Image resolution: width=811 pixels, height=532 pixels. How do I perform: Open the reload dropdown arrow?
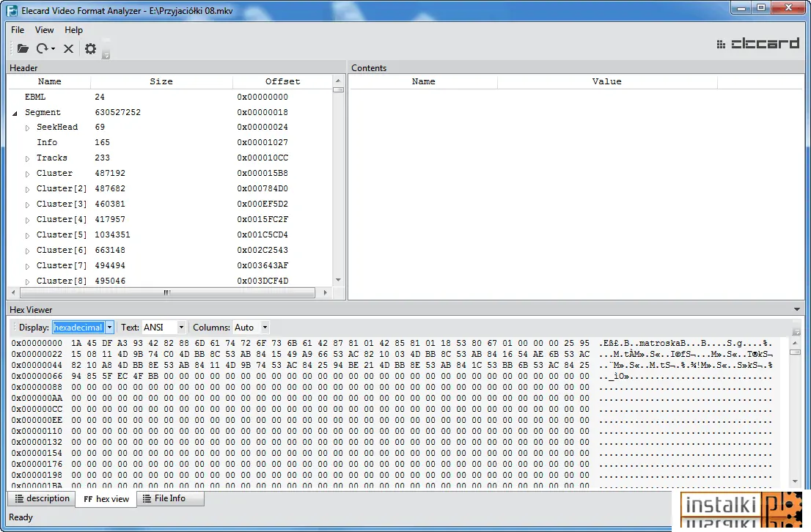point(54,49)
